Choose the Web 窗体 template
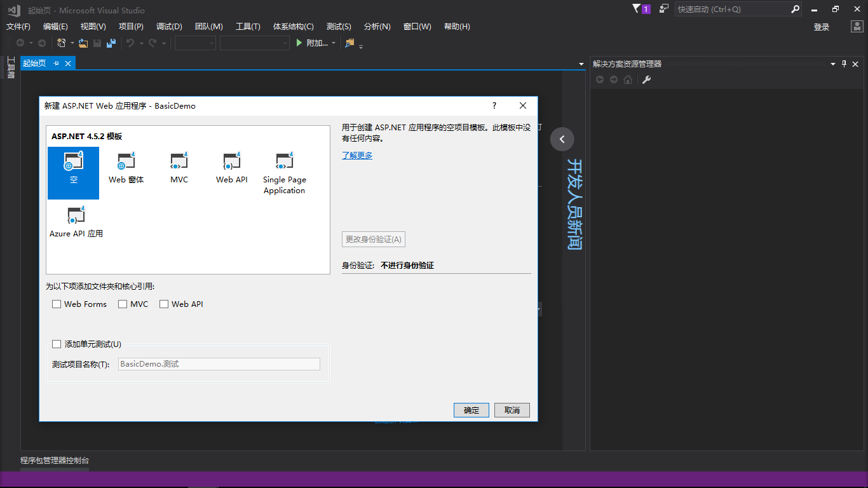 click(x=126, y=168)
